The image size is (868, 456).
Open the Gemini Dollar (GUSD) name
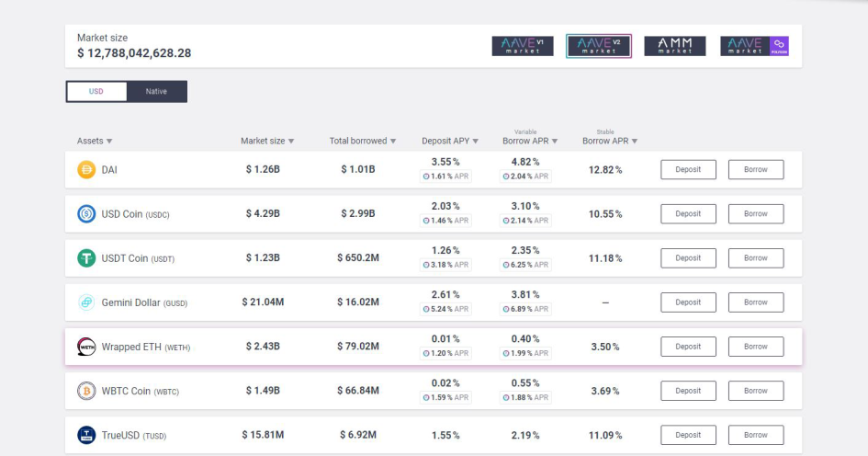click(x=144, y=302)
